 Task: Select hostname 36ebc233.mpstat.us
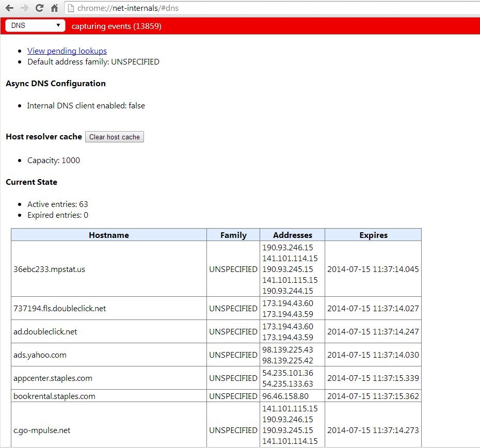pos(49,269)
